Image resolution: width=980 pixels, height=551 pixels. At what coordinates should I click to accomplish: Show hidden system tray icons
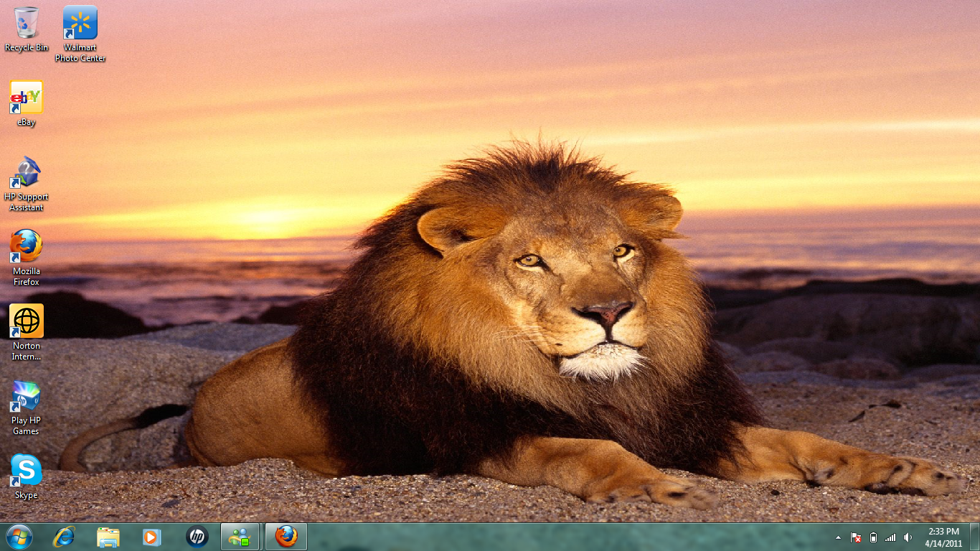(x=838, y=537)
